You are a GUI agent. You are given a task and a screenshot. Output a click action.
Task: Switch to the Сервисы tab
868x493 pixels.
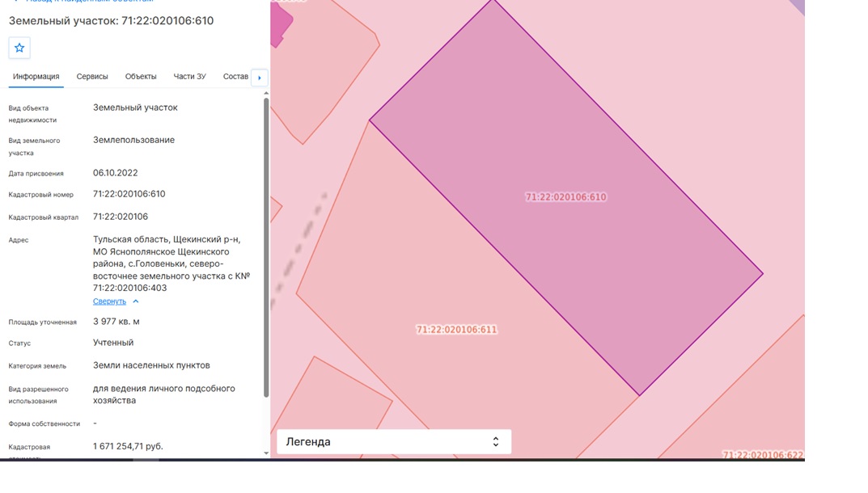pyautogui.click(x=92, y=76)
